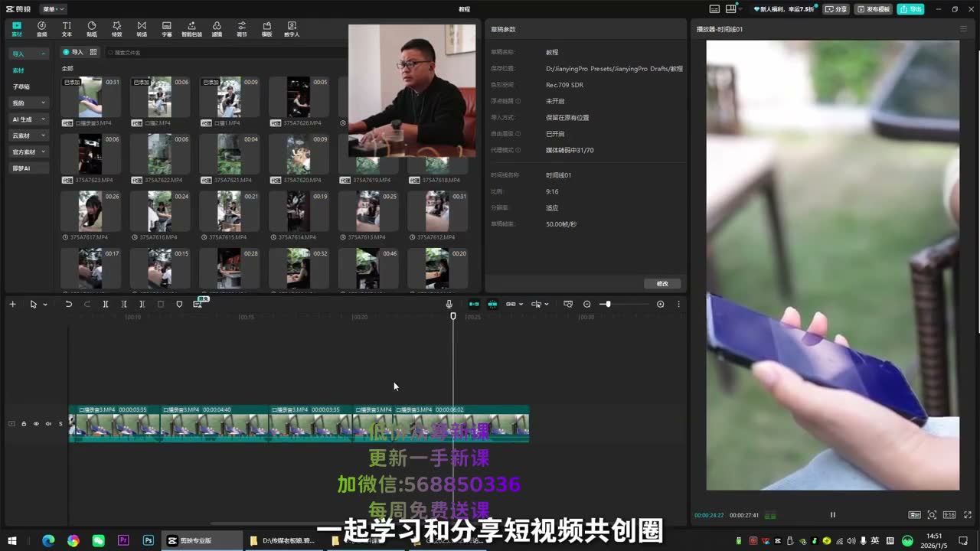Screen dimensions: 980x551
Task: Open the 音频 audio tab
Action: pos(41,29)
